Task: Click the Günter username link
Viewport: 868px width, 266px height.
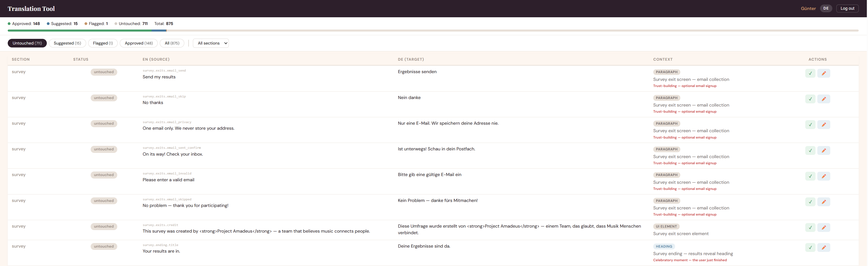Action: (808, 8)
